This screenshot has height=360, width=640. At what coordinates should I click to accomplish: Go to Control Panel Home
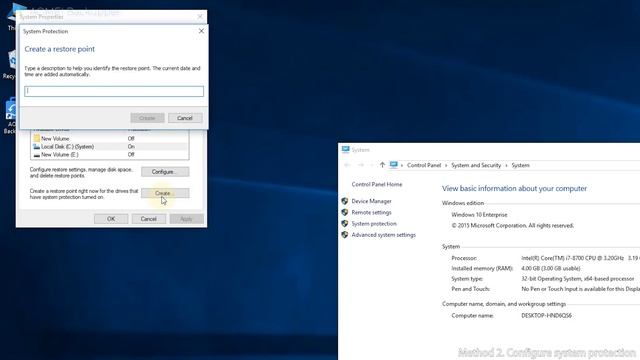click(x=377, y=184)
